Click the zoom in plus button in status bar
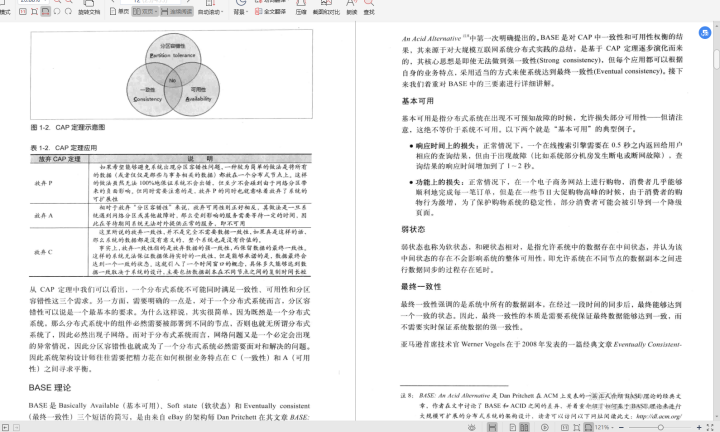 click(699, 427)
